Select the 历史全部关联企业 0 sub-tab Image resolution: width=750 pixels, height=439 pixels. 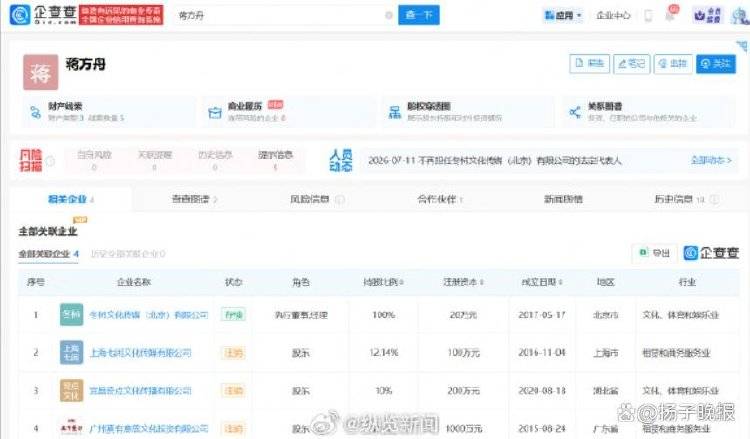click(128, 254)
